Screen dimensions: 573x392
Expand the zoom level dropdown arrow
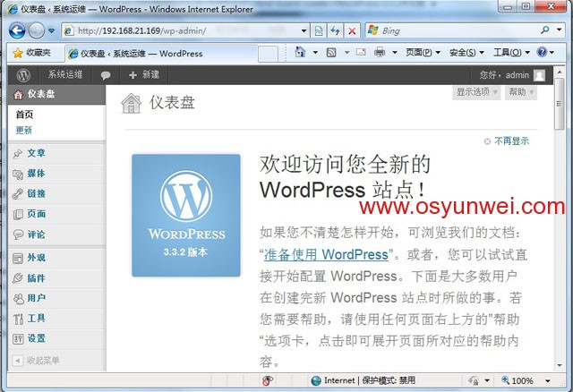pyautogui.click(x=548, y=380)
